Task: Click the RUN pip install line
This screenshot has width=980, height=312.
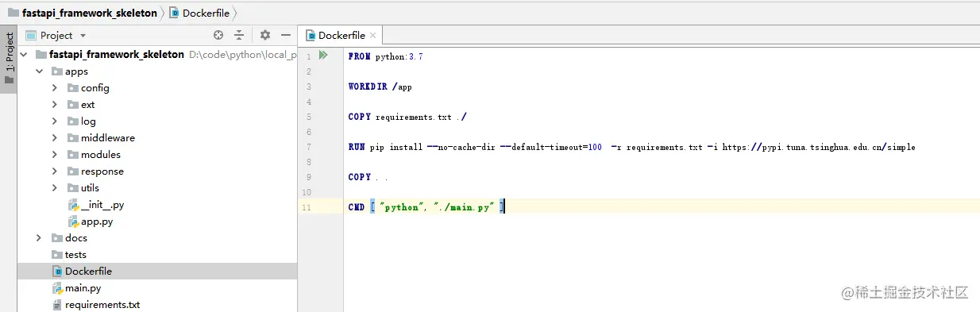Action: point(632,147)
